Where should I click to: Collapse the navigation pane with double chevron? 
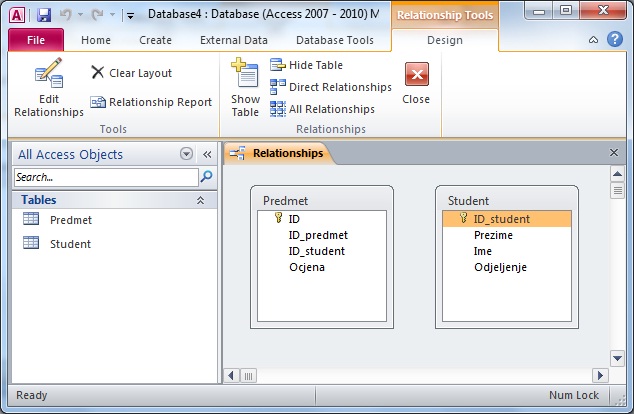coord(207,154)
